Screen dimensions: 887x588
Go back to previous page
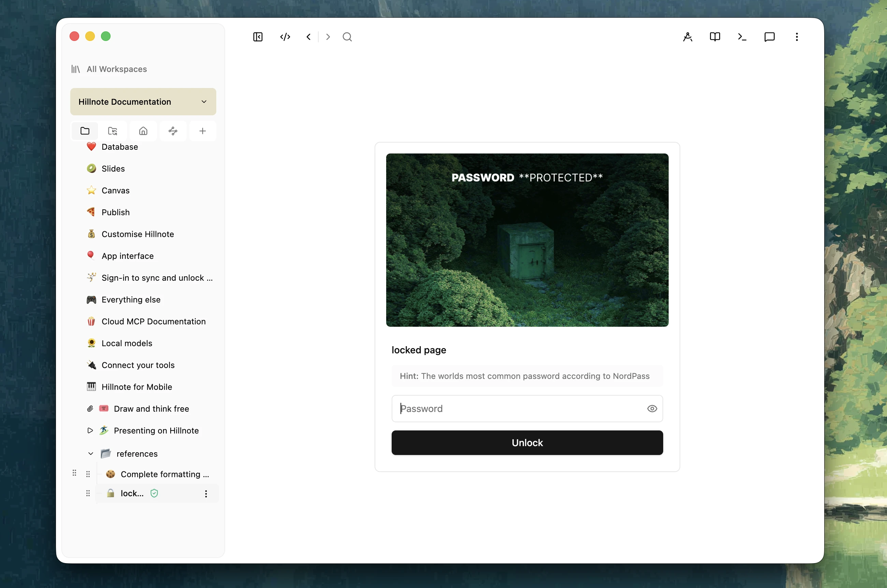(309, 37)
